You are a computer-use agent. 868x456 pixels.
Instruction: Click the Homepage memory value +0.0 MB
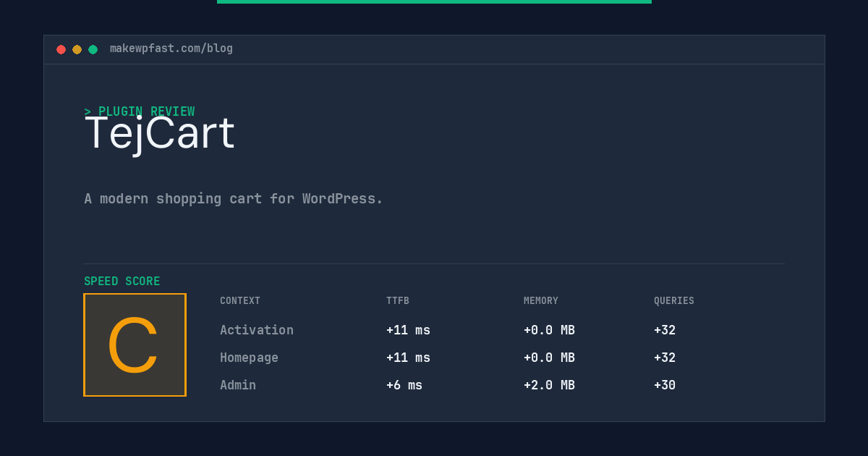(x=549, y=358)
